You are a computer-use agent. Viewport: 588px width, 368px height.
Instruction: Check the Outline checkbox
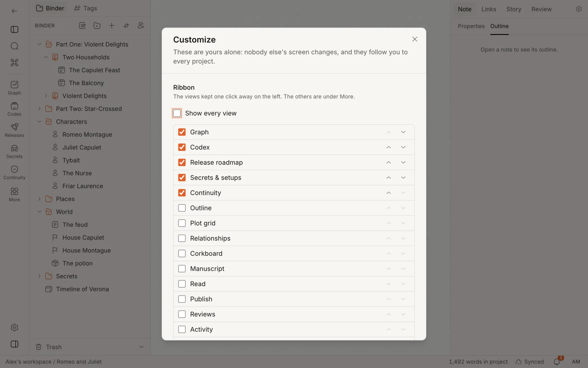point(182,208)
